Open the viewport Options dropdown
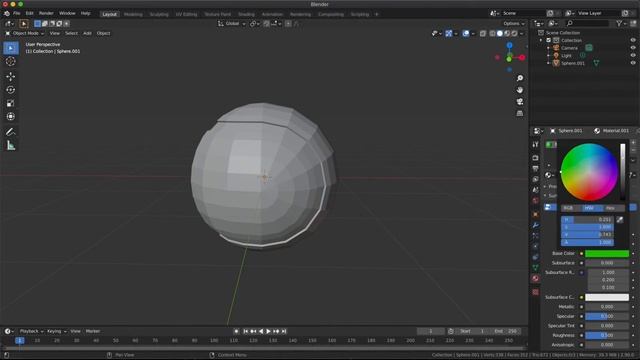This screenshot has height=360, width=640. (x=514, y=24)
